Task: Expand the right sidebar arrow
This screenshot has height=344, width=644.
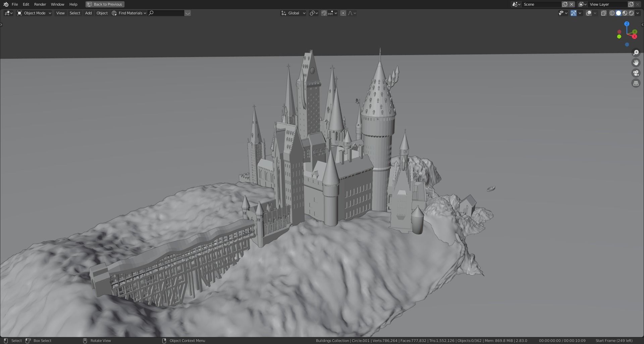Action: click(x=642, y=24)
